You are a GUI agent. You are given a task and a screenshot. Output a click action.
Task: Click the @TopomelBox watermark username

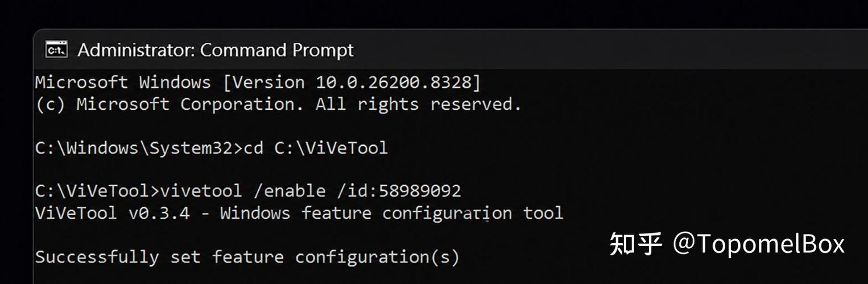click(x=759, y=244)
